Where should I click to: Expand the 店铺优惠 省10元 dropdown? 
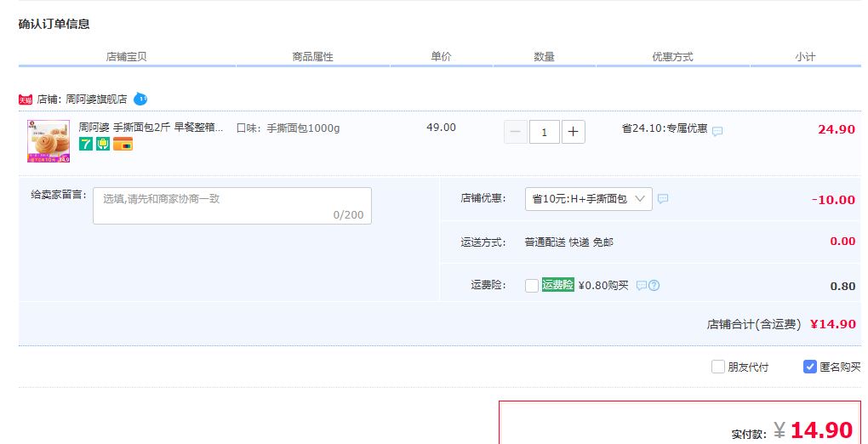click(x=588, y=199)
